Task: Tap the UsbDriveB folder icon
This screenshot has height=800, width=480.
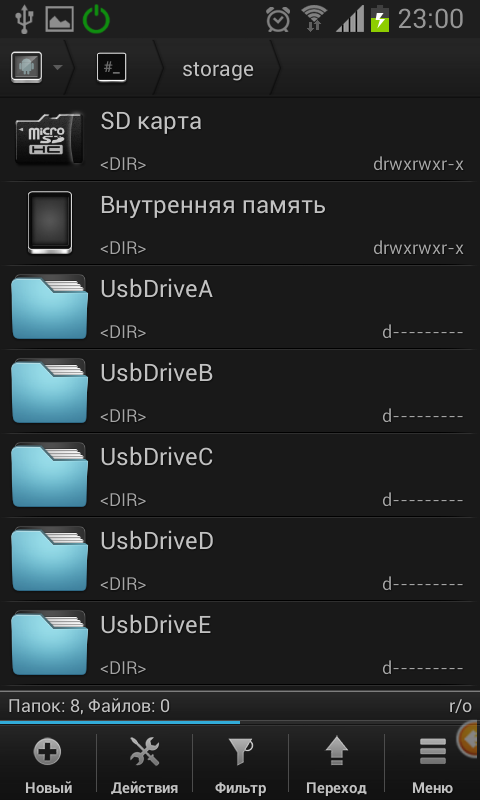Action: (x=49, y=391)
